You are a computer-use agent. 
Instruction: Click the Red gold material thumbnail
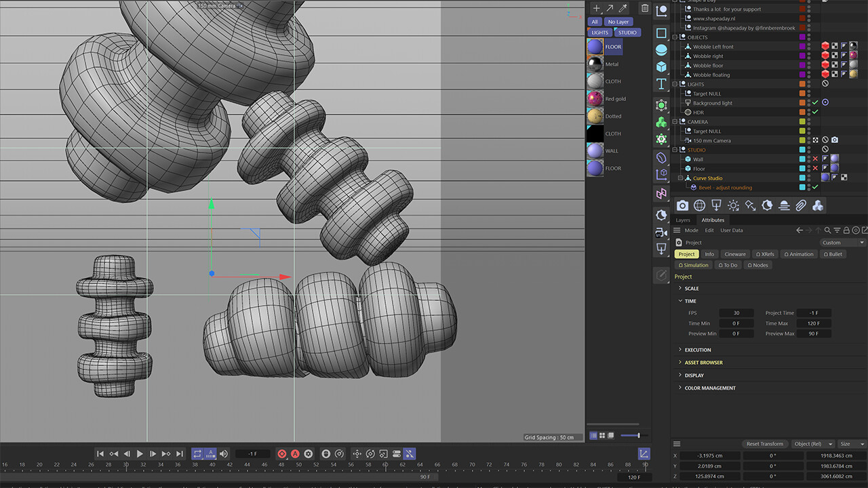tap(595, 98)
